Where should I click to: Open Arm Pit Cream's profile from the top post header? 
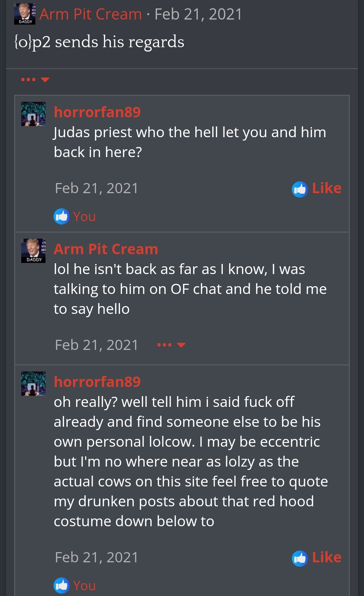coord(90,14)
